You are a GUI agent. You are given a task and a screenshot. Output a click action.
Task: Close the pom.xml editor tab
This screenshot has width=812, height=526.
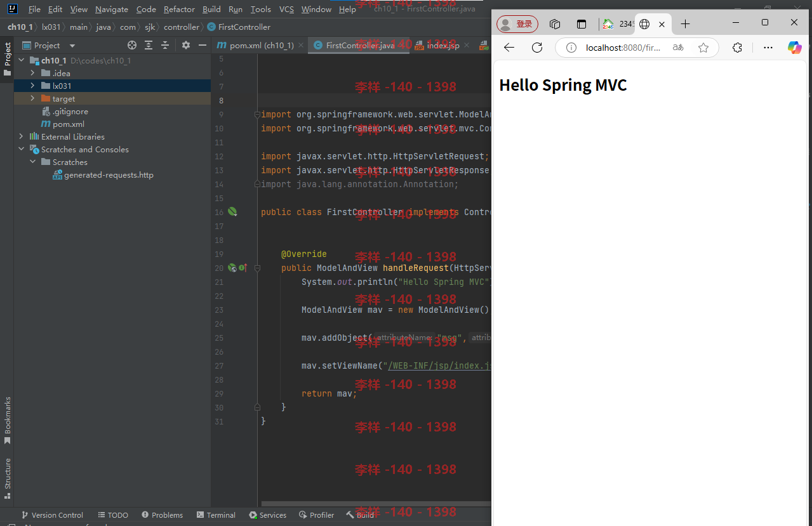[x=302, y=45]
